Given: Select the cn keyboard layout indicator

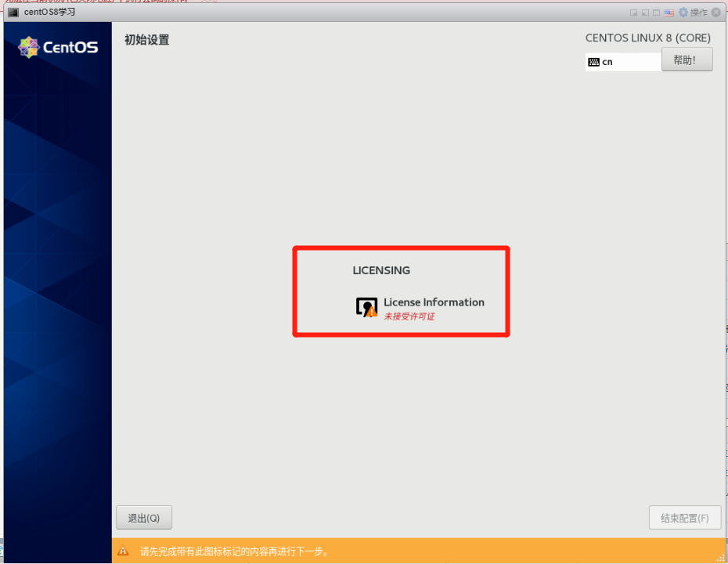Looking at the screenshot, I should (623, 62).
